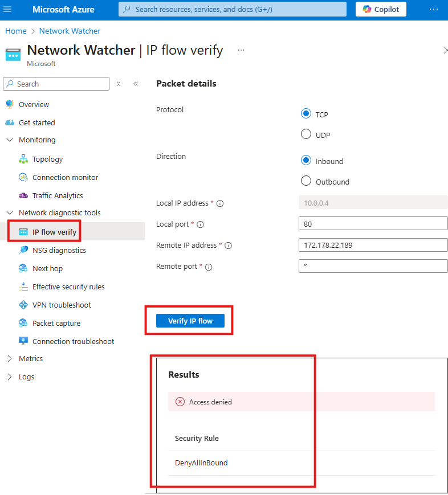The width and height of the screenshot is (448, 495).
Task: Collapse Network diagnostic tools section
Action: coord(10,213)
